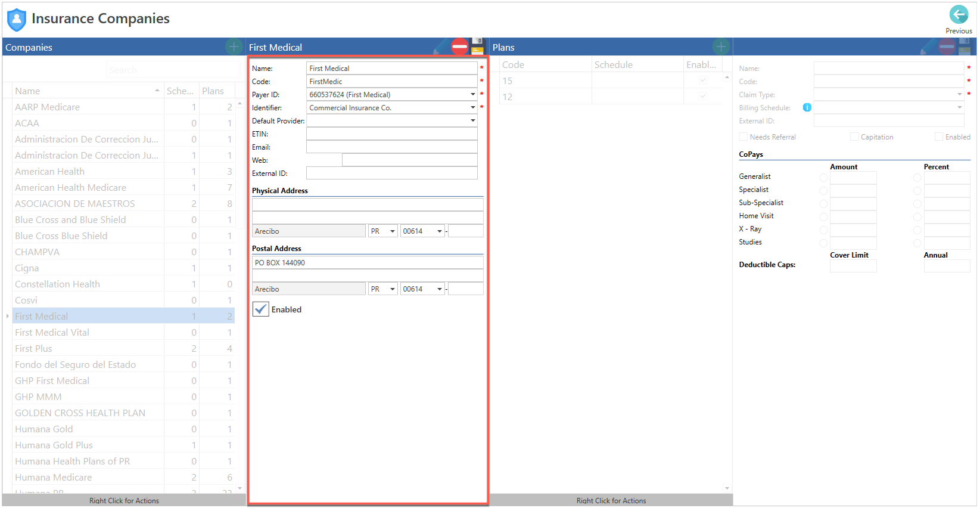Select Specialist Percent radio button
This screenshot has height=508, width=980.
tap(917, 191)
